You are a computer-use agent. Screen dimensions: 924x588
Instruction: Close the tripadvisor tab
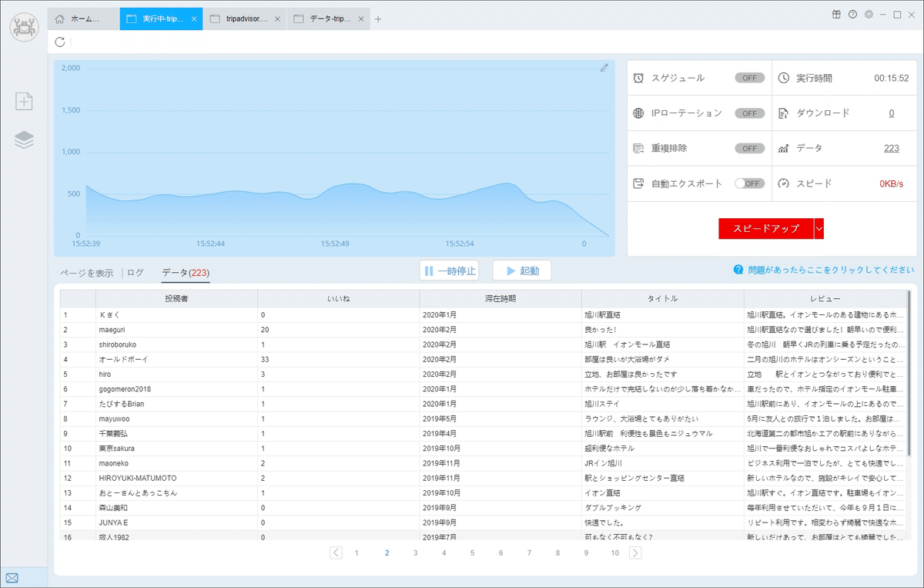[x=279, y=18]
